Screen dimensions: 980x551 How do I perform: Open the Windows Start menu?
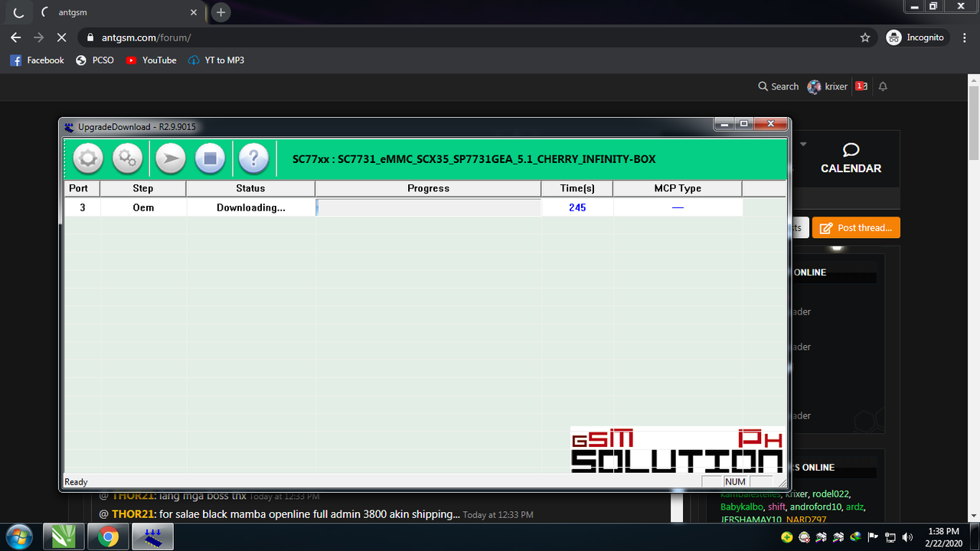pyautogui.click(x=18, y=537)
